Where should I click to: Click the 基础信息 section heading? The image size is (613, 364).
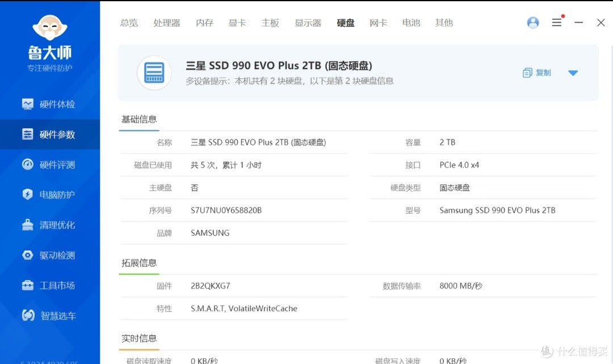[139, 120]
